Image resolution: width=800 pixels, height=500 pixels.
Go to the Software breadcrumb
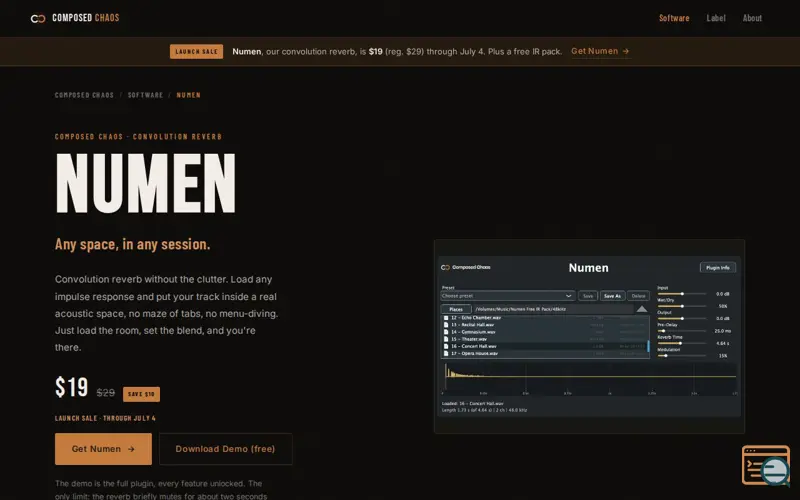coord(145,95)
